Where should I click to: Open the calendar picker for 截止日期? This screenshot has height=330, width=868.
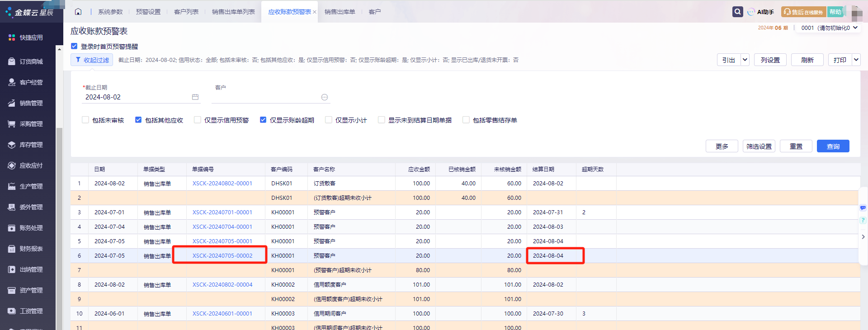(x=195, y=97)
